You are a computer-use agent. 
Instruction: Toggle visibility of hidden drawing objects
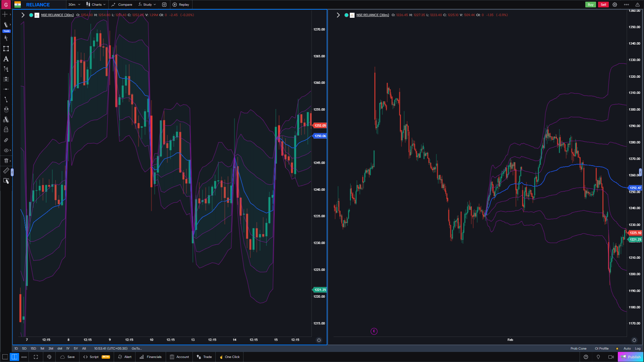click(x=6, y=150)
